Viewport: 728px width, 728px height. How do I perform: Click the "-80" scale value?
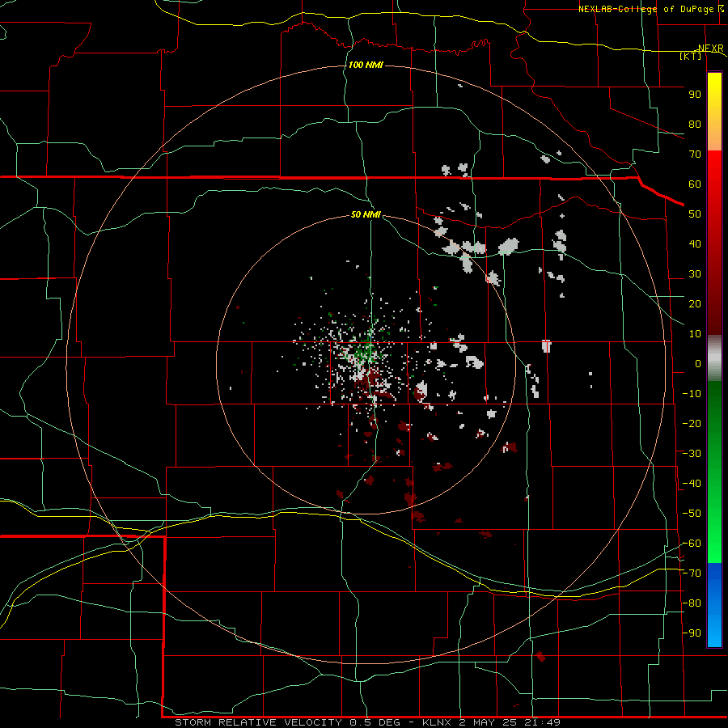[692, 603]
